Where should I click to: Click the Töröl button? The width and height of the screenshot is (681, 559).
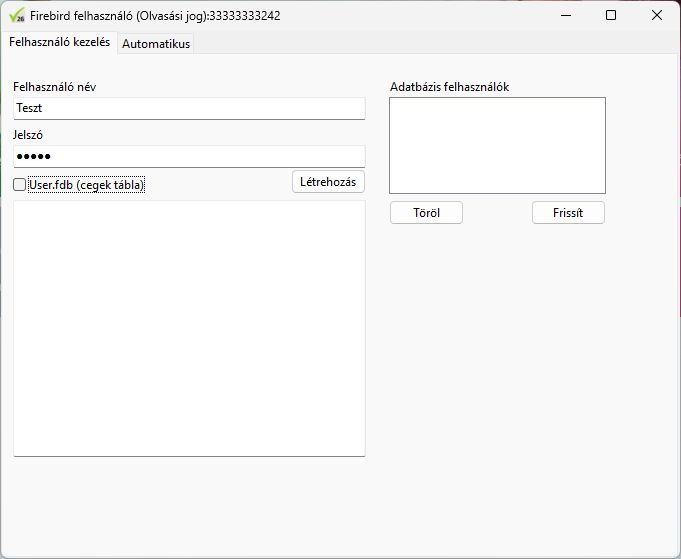coord(426,213)
